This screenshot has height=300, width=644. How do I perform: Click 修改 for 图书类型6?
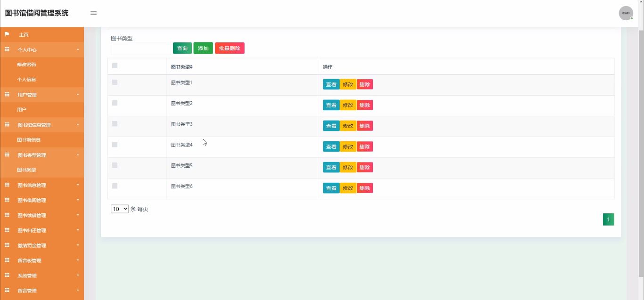tap(348, 188)
